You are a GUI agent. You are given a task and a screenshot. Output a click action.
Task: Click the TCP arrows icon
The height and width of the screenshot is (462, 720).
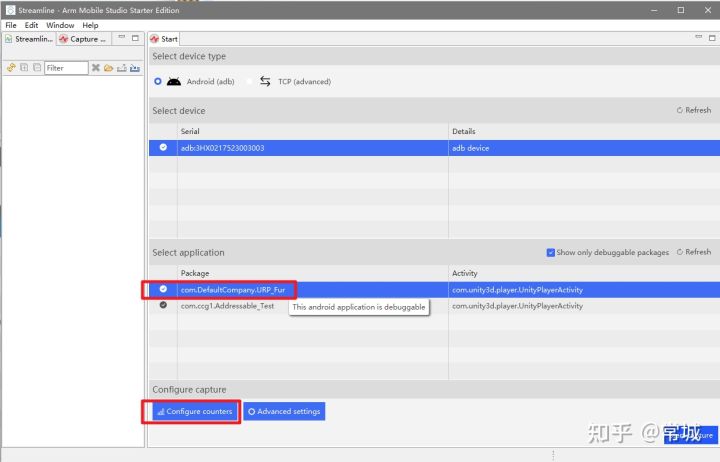pyautogui.click(x=265, y=81)
